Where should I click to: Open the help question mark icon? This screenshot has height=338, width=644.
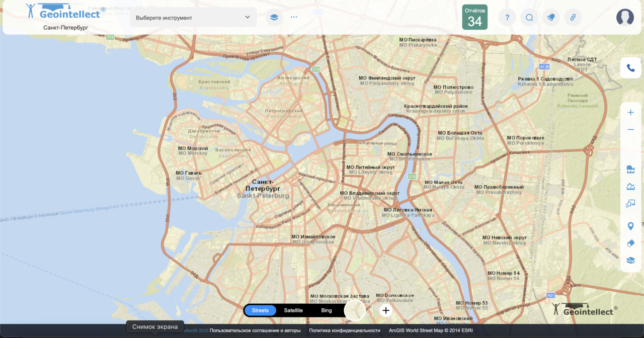[507, 18]
